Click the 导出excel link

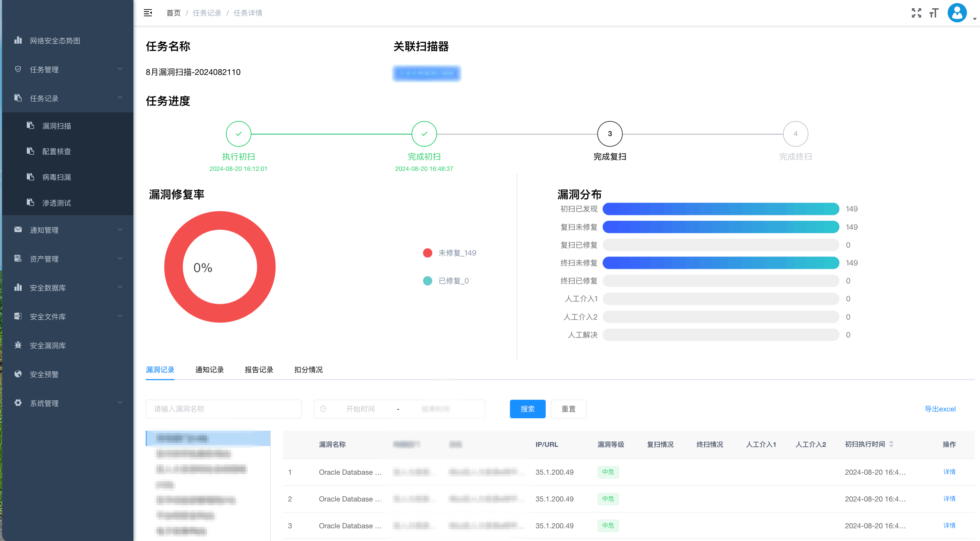940,409
